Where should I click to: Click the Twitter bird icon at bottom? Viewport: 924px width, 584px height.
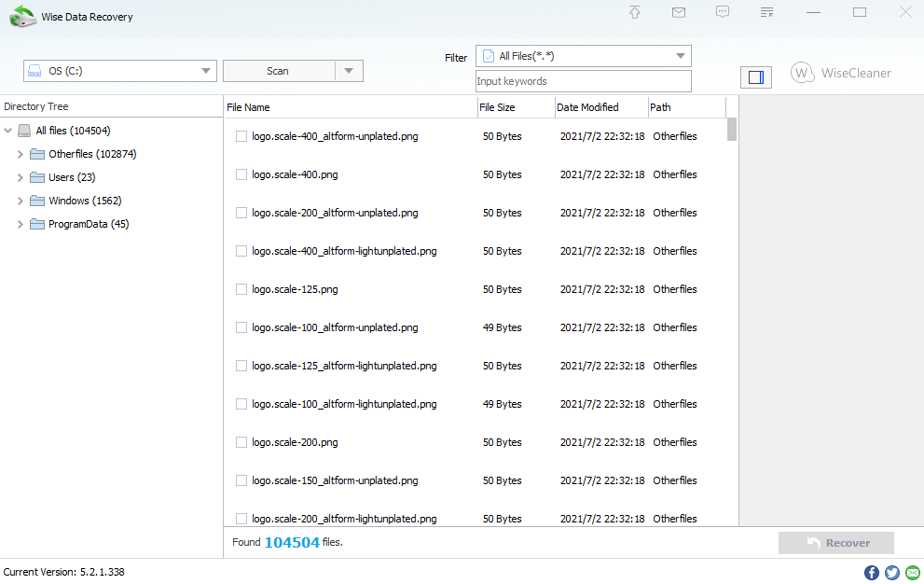(x=892, y=572)
